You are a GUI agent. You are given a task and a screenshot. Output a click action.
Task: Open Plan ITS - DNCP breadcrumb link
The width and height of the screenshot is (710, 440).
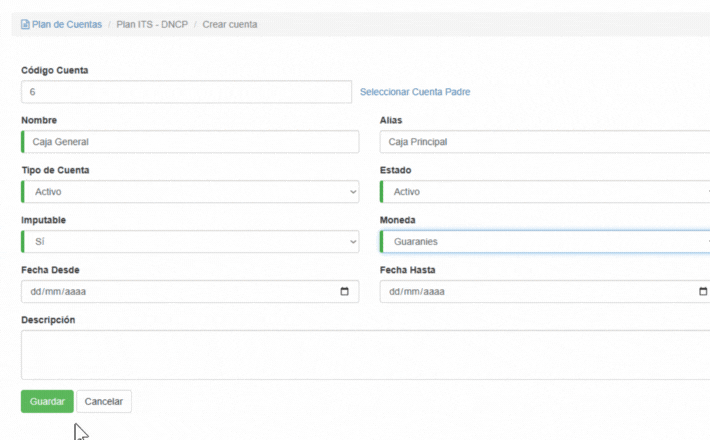pos(152,24)
